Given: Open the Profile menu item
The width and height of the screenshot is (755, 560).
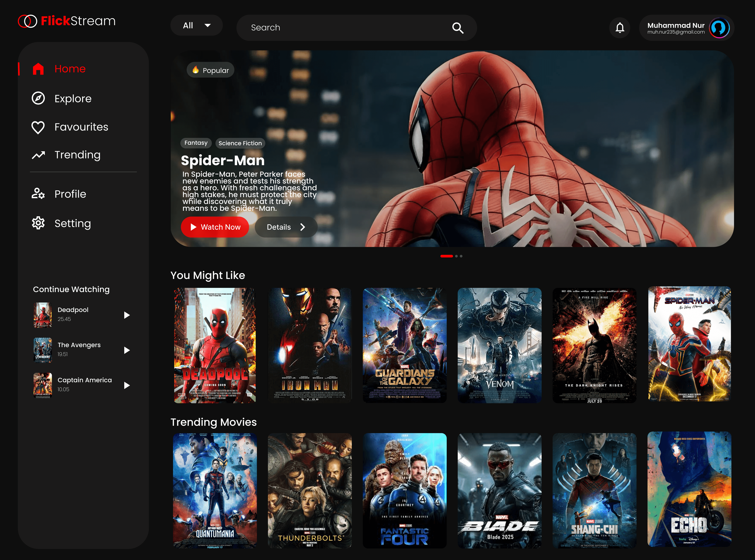Looking at the screenshot, I should tap(70, 194).
